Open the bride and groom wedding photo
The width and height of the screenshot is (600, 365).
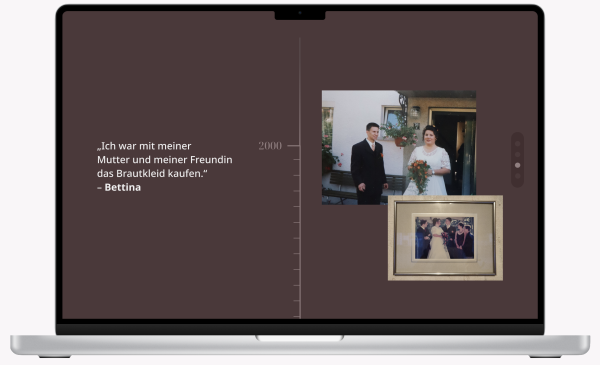[399, 147]
